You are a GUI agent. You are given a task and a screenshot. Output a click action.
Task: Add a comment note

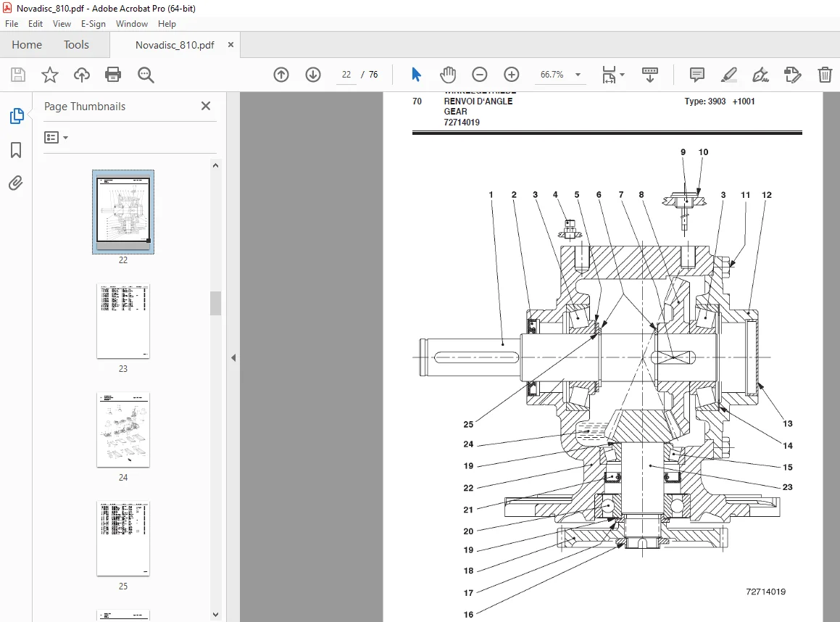[697, 75]
